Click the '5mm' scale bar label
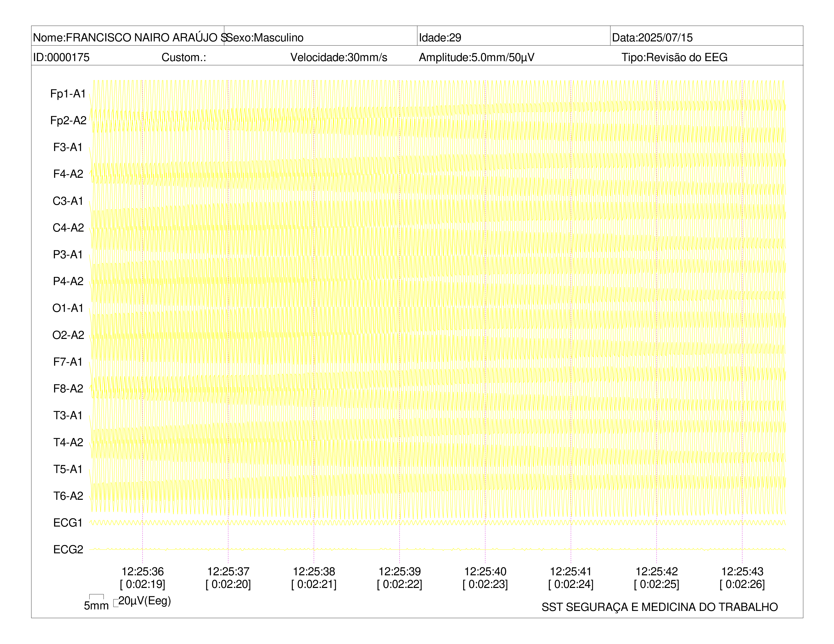Image resolution: width=834 pixels, height=644 pixels. coord(96,605)
